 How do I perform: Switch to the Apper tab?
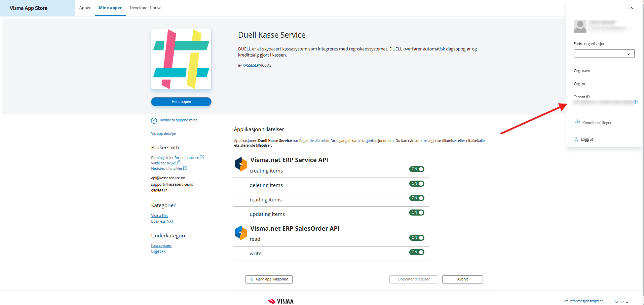[85, 8]
